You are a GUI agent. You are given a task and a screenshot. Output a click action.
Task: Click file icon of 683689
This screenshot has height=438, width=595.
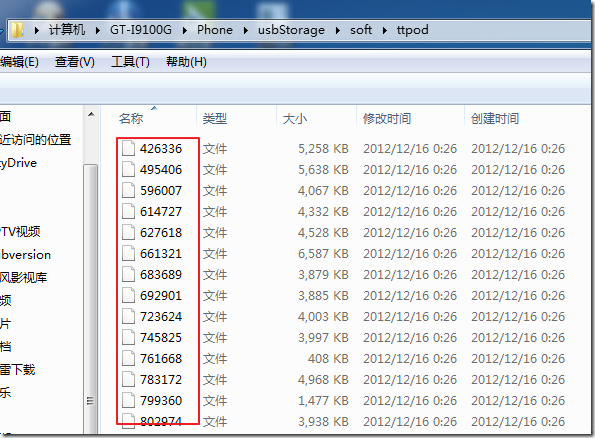coord(128,274)
